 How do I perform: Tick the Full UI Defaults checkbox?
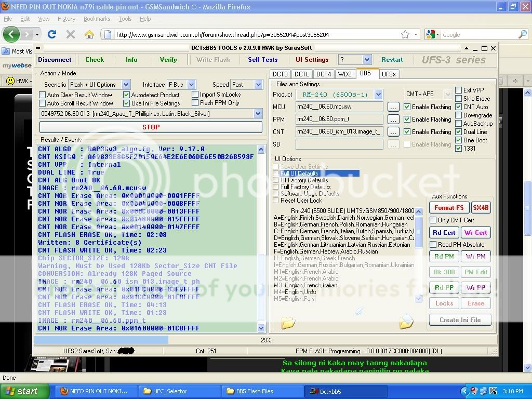(x=276, y=174)
